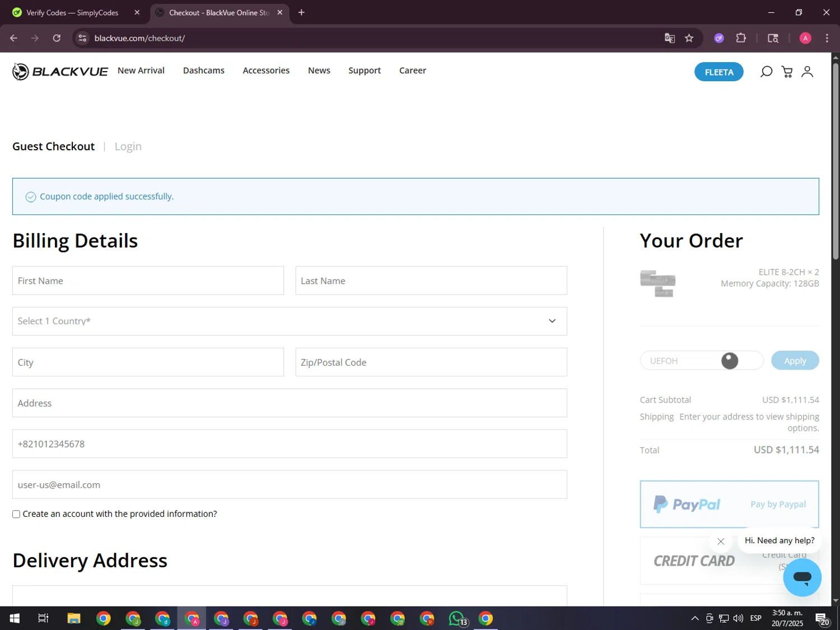This screenshot has width=840, height=630.
Task: Click the 'Coupon code applied successfully.' message
Action: click(106, 197)
